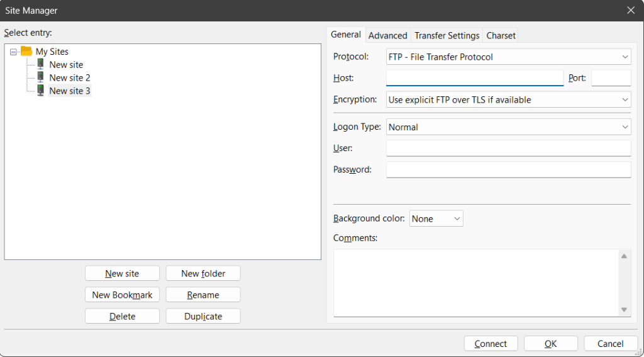Select the Charset tab
This screenshot has height=357, width=644.
coord(501,36)
